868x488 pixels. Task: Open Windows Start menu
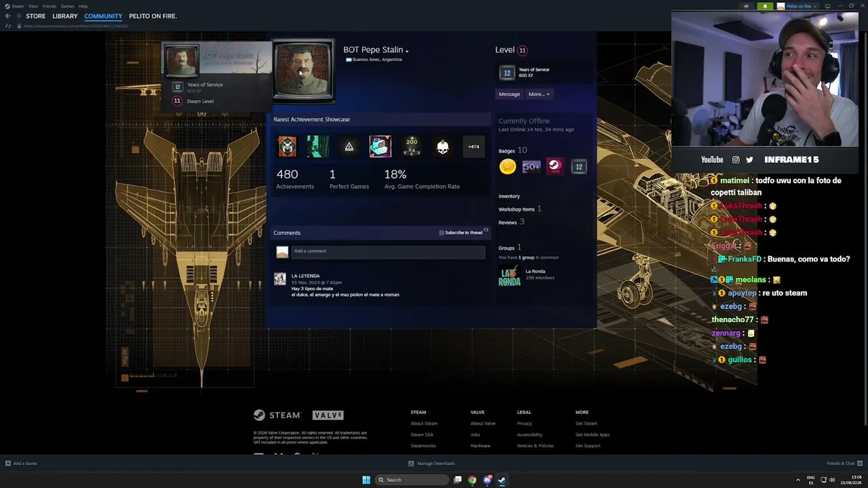coord(366,480)
